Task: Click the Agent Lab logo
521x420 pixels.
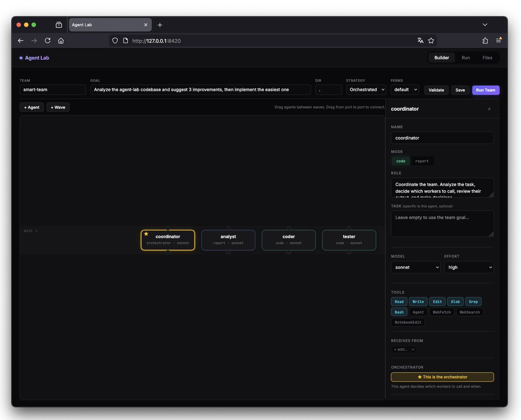Action: point(34,58)
